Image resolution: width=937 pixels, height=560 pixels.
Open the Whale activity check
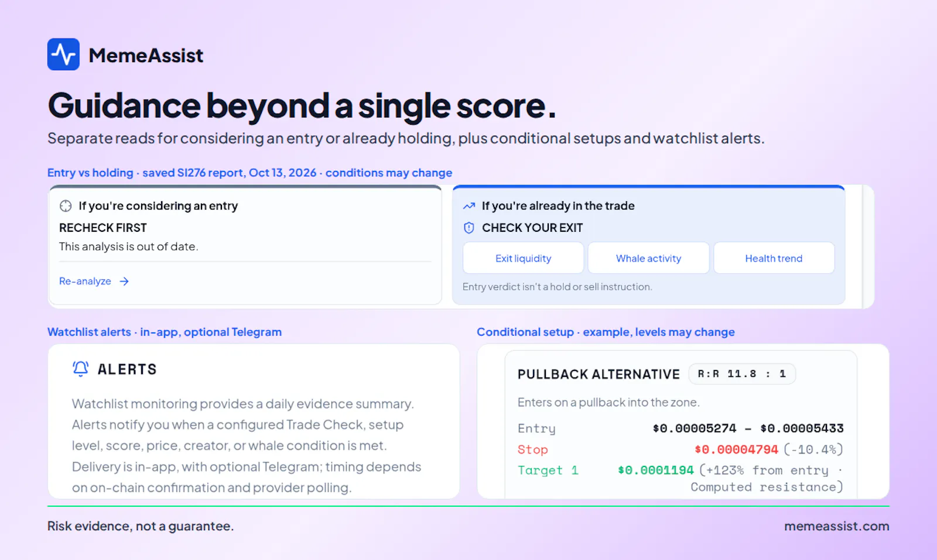tap(649, 258)
